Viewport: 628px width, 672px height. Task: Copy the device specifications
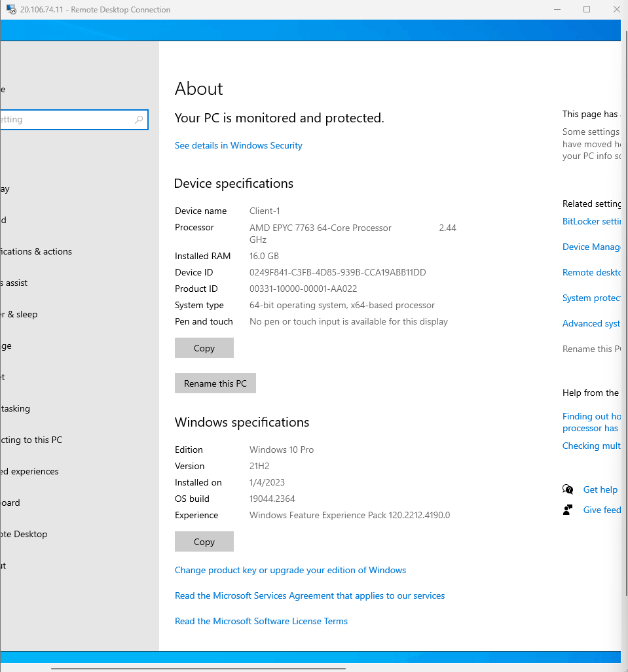click(x=204, y=347)
